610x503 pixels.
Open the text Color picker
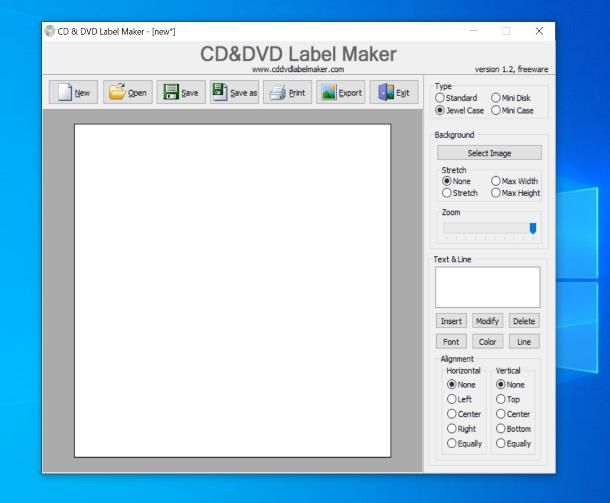(x=487, y=342)
